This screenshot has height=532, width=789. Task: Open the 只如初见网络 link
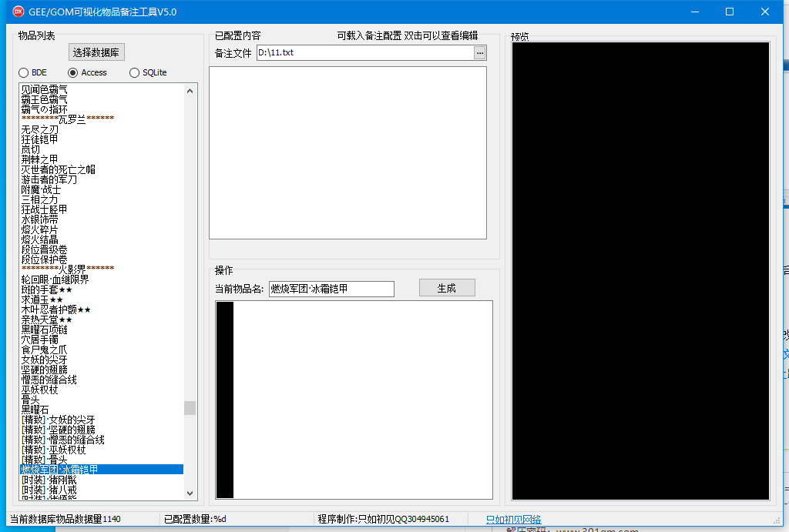pos(513,520)
